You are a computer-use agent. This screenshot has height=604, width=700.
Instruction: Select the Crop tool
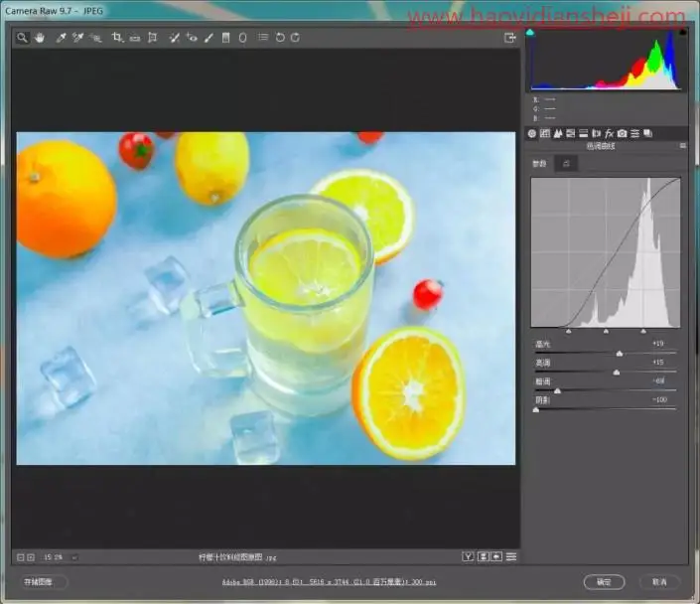click(x=117, y=38)
